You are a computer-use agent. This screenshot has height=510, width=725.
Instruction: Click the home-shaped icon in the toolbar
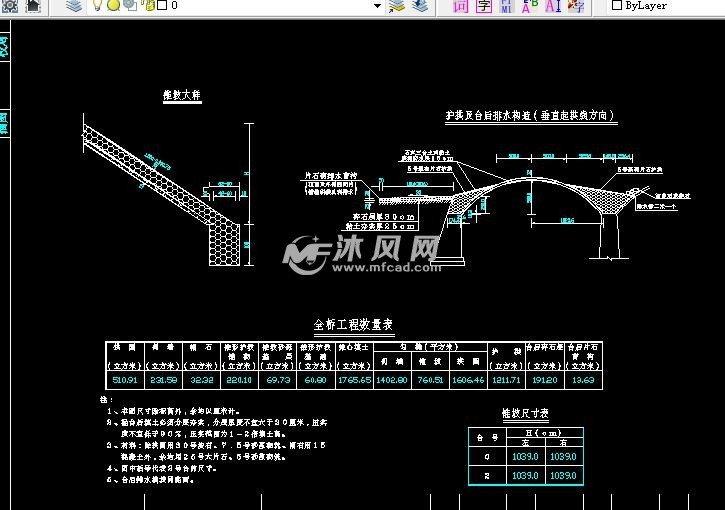(x=33, y=6)
